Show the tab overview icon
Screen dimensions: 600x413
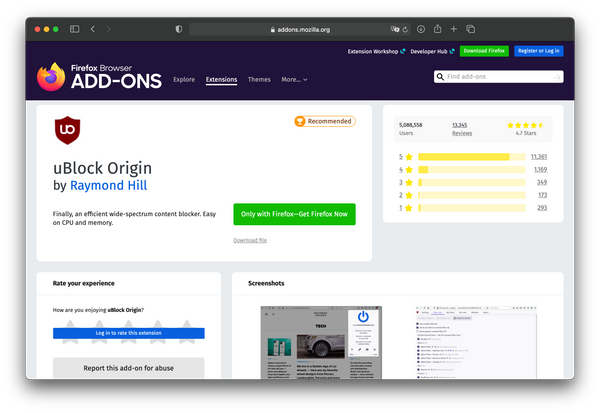pos(471,29)
